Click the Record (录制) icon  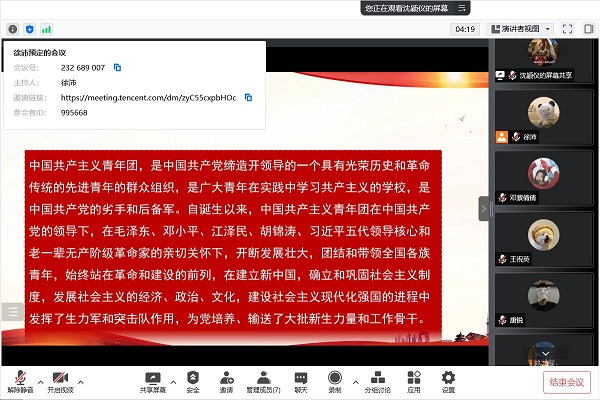(x=334, y=379)
